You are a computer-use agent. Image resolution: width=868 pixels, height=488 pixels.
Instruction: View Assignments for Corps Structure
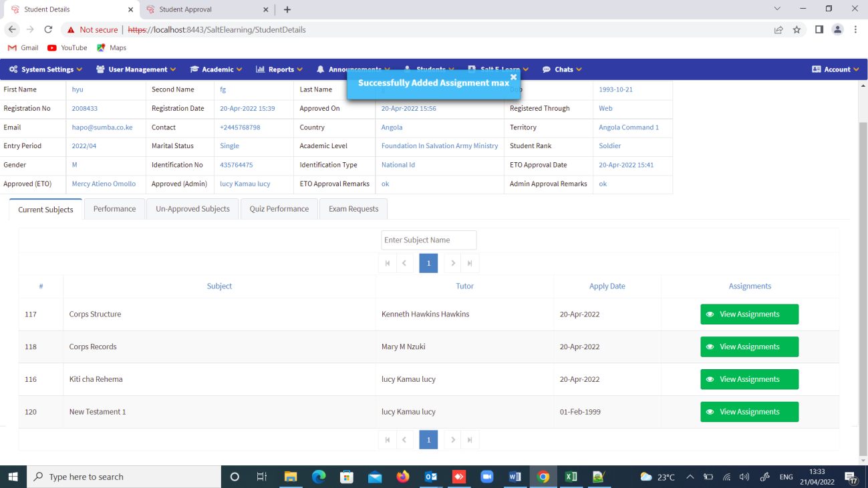point(749,314)
